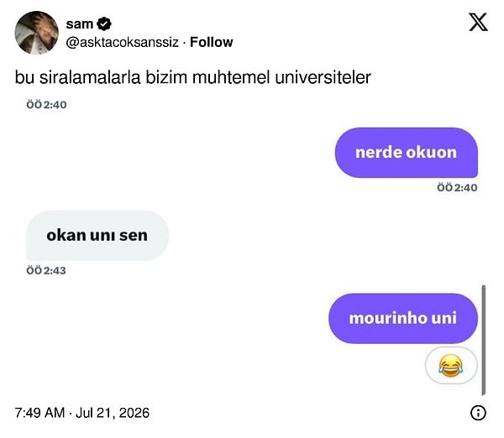This screenshot has height=438, width=504.
Task: Open the @asktacoksanssiz handle
Action: (x=122, y=42)
